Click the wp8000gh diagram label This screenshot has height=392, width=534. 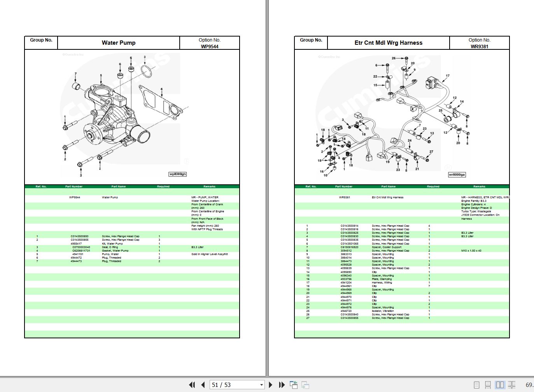click(178, 174)
